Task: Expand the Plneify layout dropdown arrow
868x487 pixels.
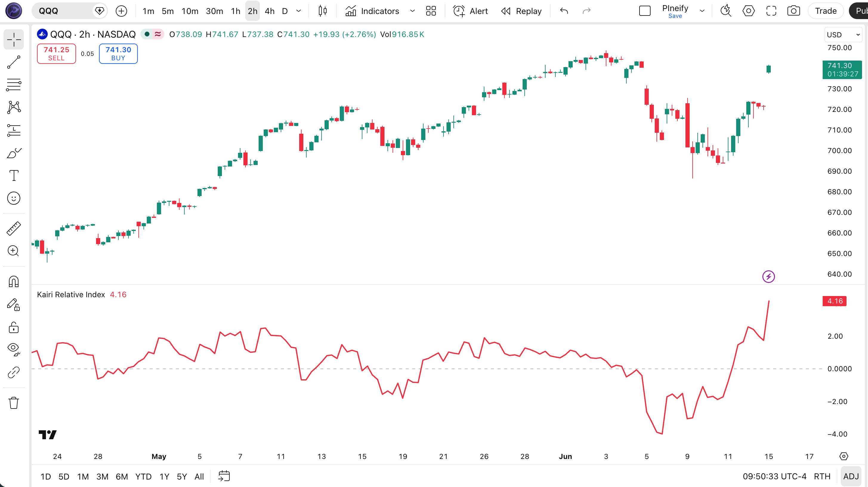Action: [x=702, y=11]
